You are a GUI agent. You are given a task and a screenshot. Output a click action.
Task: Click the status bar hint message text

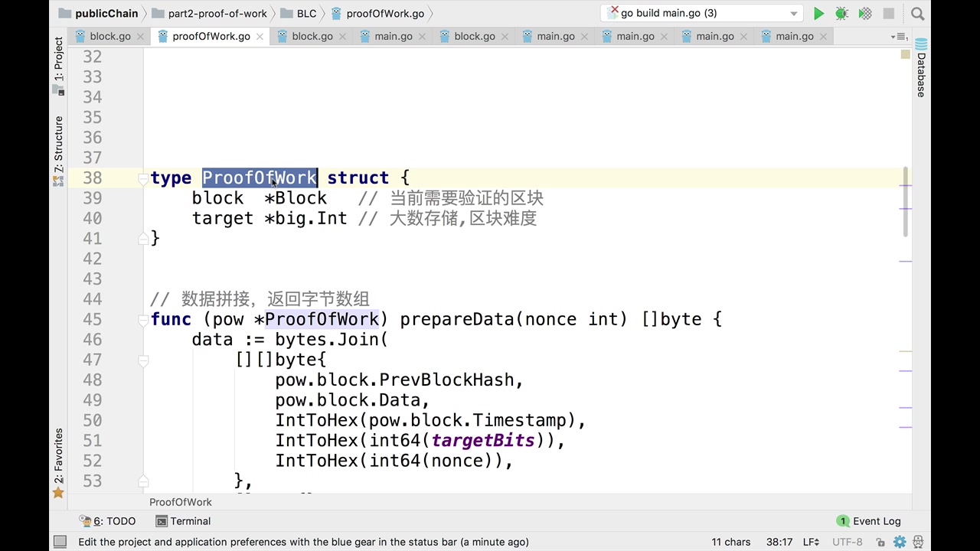[x=303, y=542]
